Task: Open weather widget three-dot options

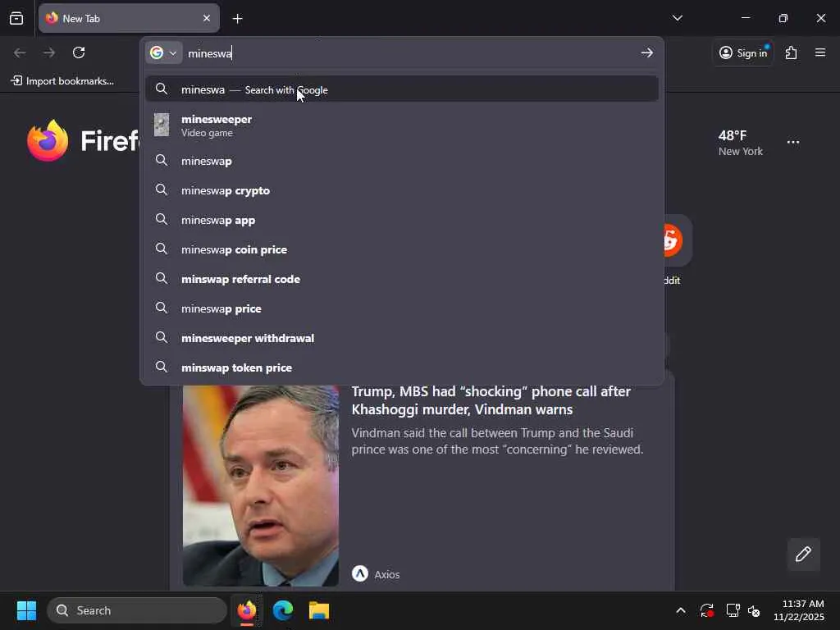Action: pos(793,142)
